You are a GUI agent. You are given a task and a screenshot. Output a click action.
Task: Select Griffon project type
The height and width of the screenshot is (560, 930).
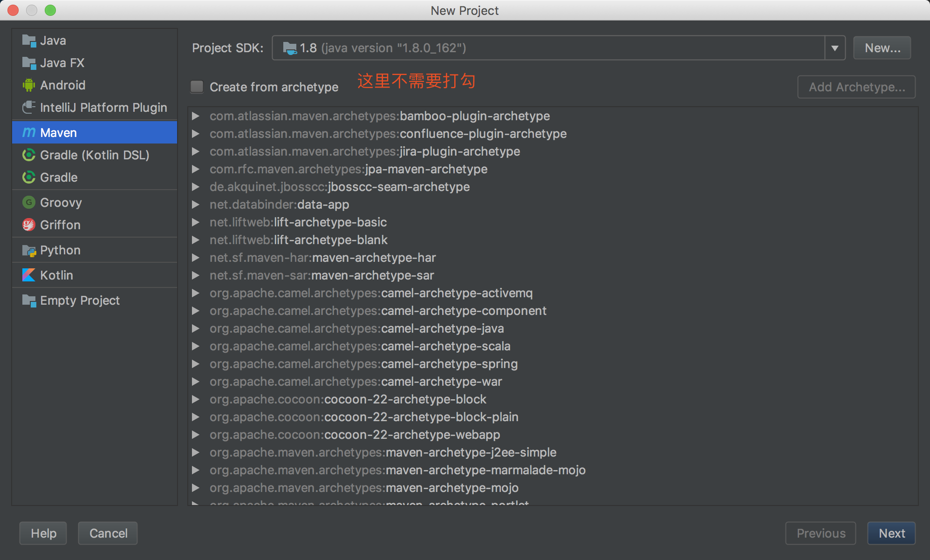click(95, 225)
